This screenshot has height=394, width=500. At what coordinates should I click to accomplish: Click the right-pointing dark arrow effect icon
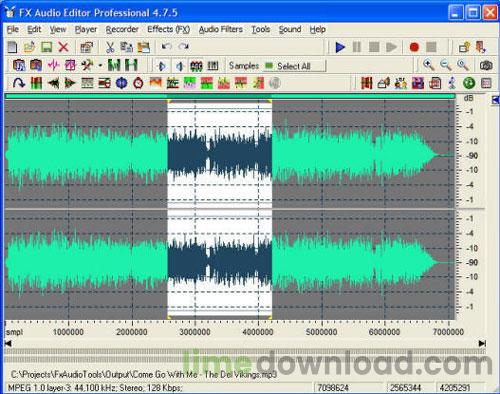point(70,83)
